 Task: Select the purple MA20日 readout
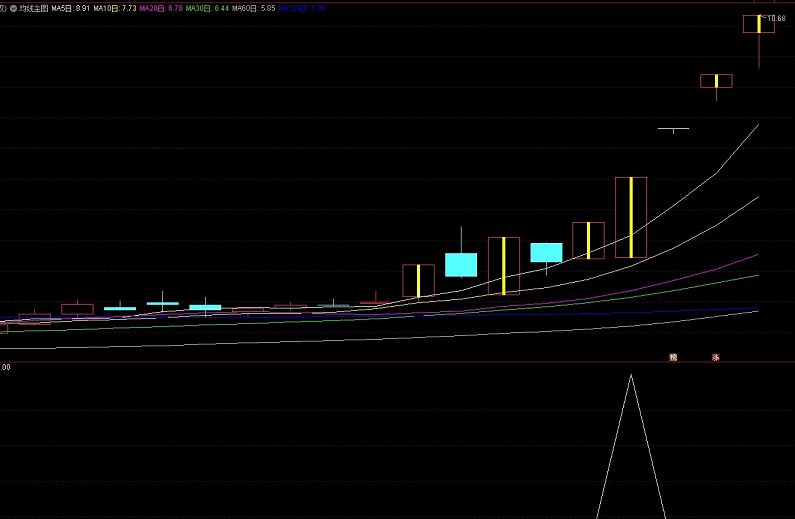click(161, 8)
